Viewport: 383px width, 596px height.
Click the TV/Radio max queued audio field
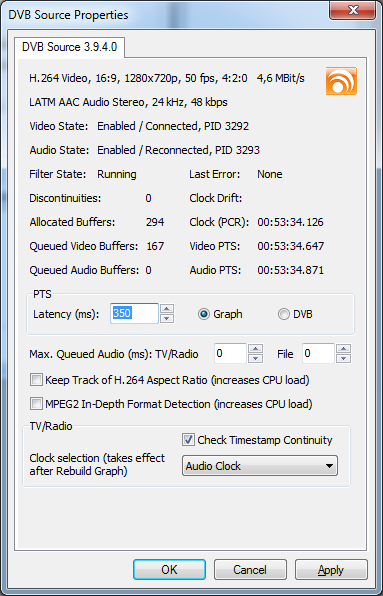pyautogui.click(x=230, y=353)
